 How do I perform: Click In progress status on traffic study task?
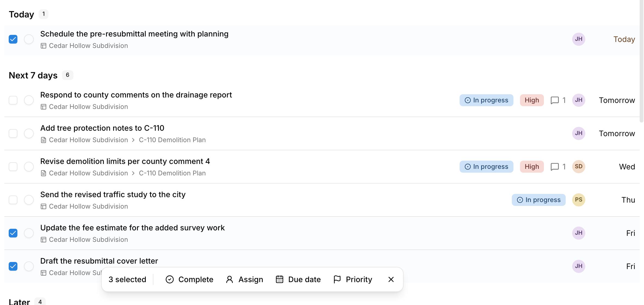pyautogui.click(x=539, y=200)
